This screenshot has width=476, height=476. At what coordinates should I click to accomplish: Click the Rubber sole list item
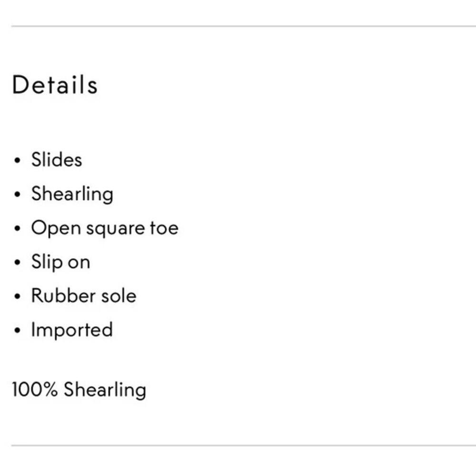84,296
